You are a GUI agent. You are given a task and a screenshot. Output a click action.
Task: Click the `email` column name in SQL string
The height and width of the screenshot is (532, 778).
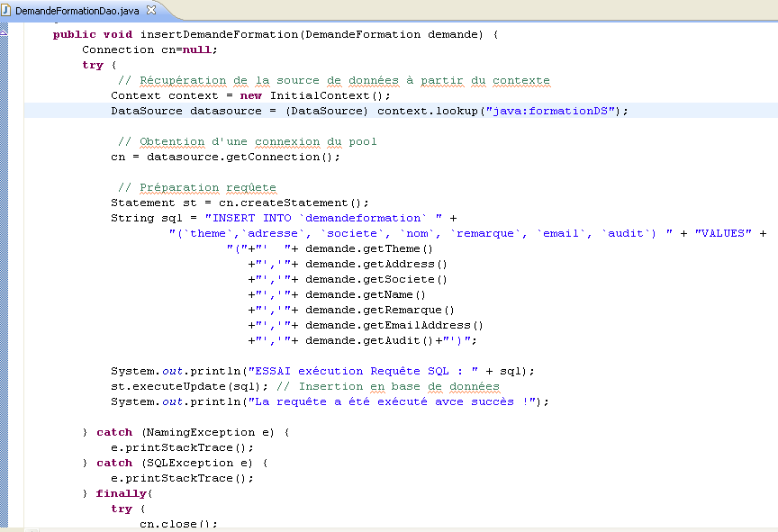click(561, 233)
